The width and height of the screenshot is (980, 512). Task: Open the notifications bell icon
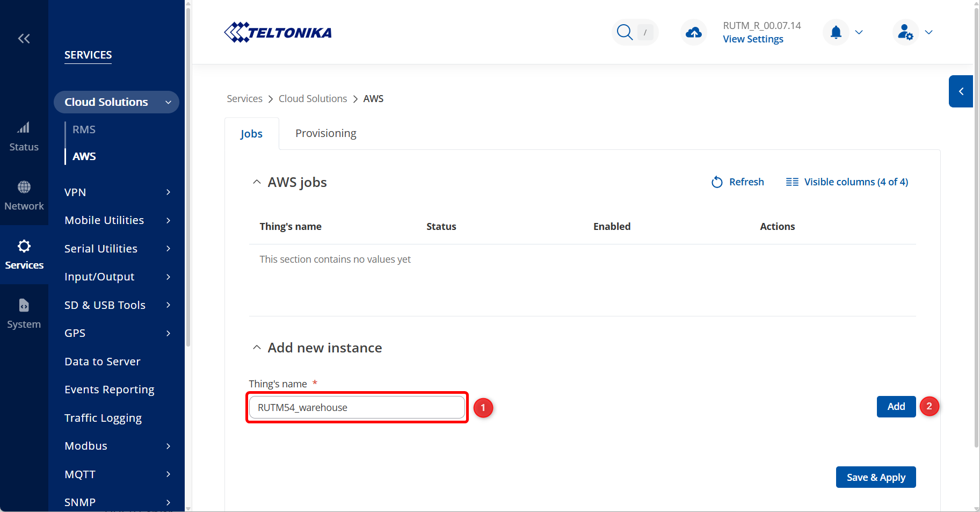click(836, 32)
